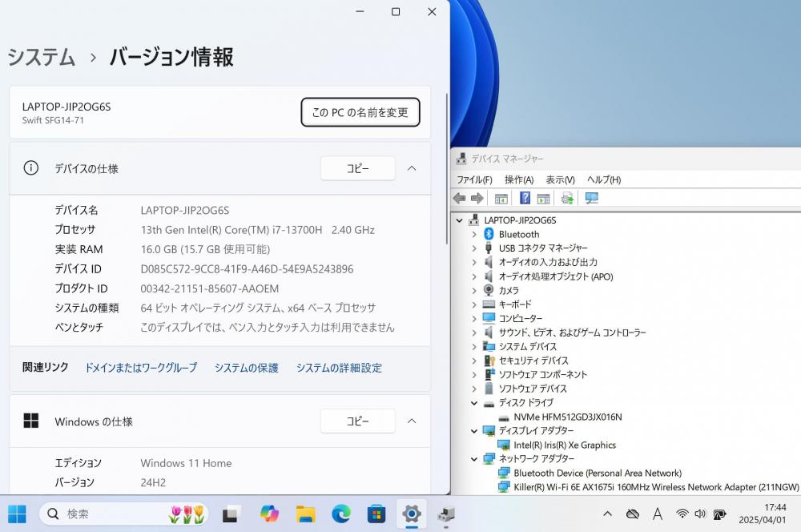Click the Settings window vertical scrollbar

pyautogui.click(x=446, y=168)
